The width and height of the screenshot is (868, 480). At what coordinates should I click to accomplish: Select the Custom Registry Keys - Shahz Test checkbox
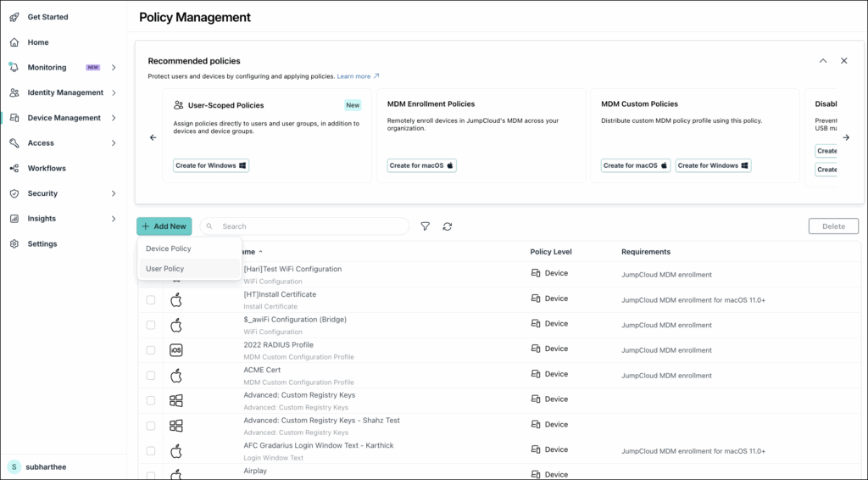coord(151,426)
